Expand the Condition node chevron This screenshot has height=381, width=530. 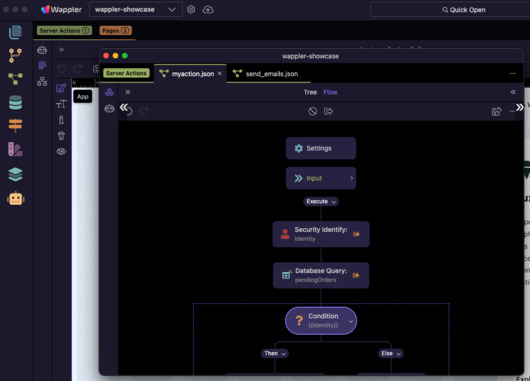coord(351,321)
